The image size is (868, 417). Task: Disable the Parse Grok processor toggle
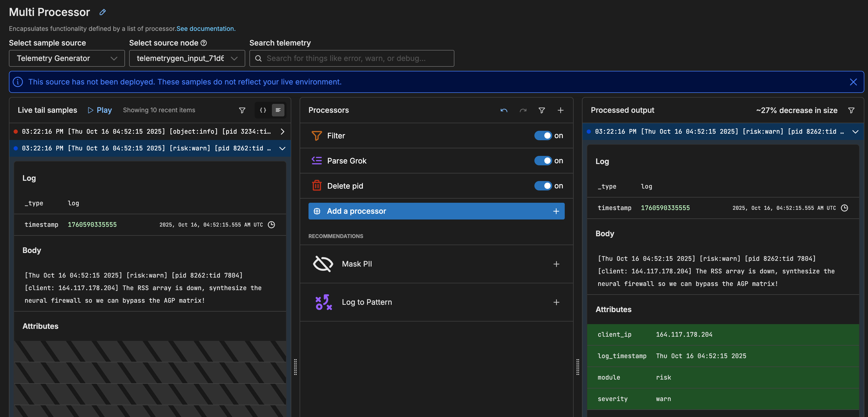[x=543, y=161]
